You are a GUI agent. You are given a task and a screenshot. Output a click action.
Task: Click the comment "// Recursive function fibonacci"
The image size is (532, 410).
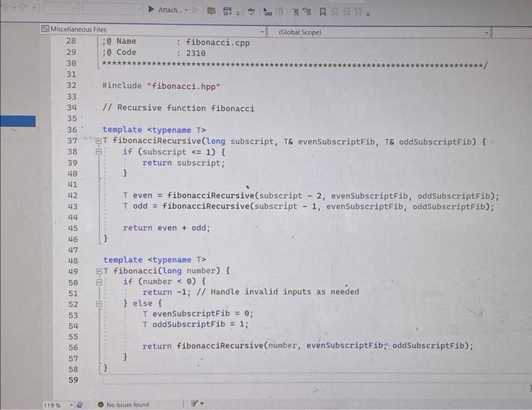tap(179, 108)
